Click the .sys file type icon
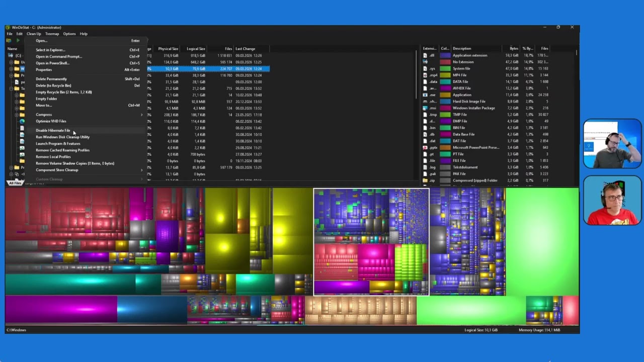644x362 pixels. click(425, 68)
